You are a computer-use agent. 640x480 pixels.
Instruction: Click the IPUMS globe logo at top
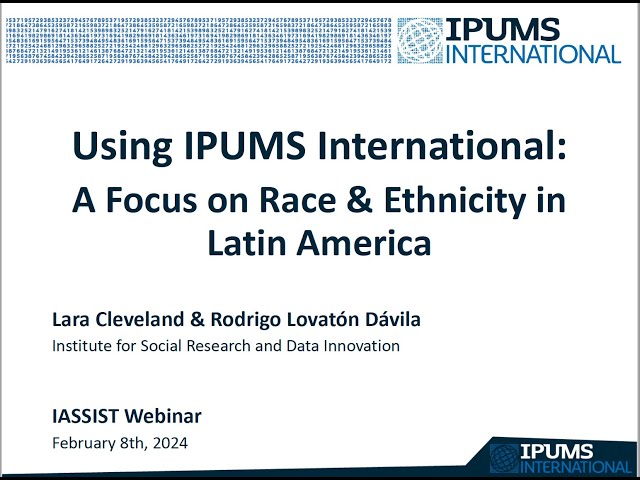(x=420, y=40)
